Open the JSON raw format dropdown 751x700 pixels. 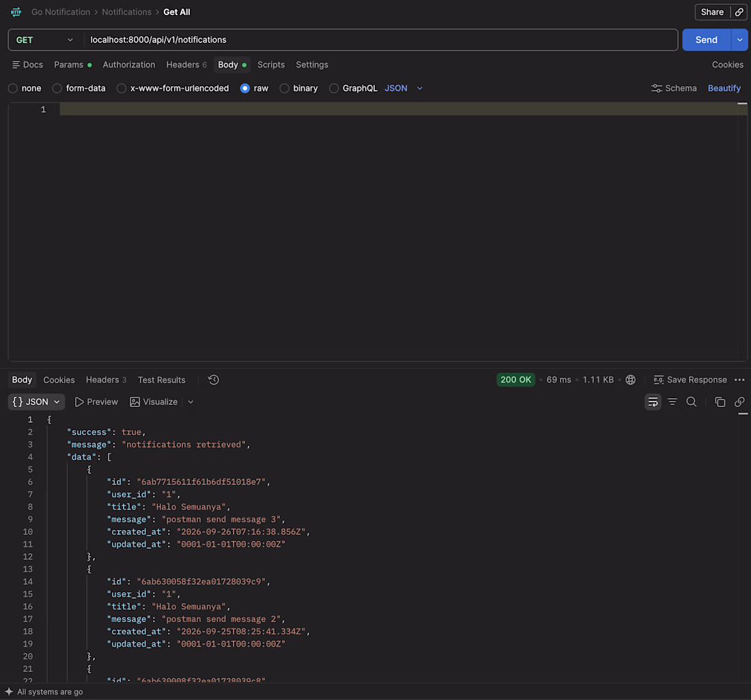(x=403, y=88)
